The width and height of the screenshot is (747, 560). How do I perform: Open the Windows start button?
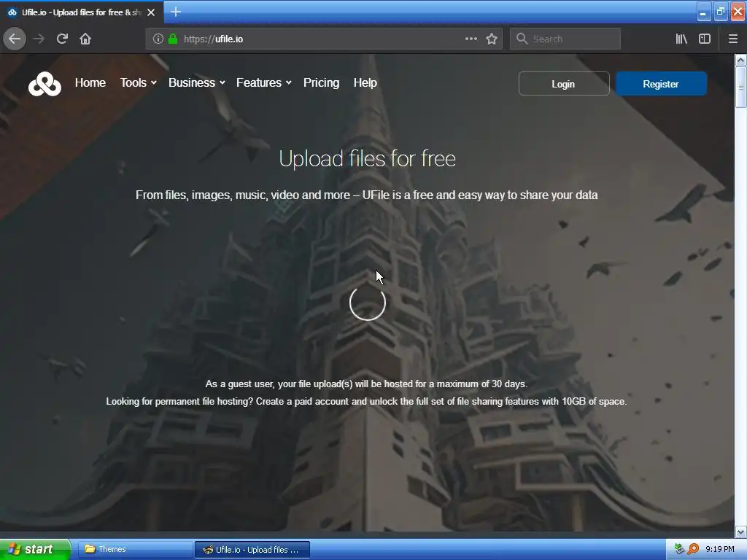tap(35, 549)
